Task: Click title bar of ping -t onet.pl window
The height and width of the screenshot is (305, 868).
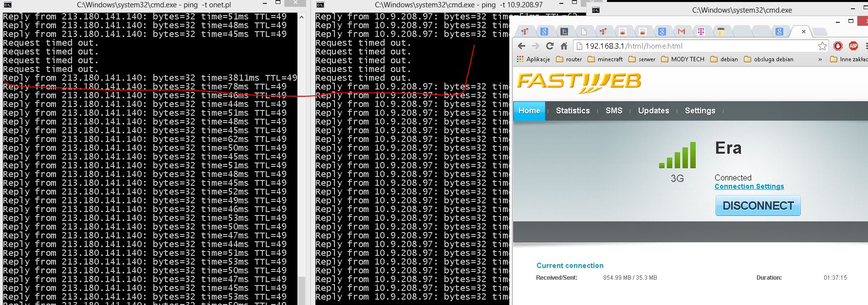Action: point(154,5)
